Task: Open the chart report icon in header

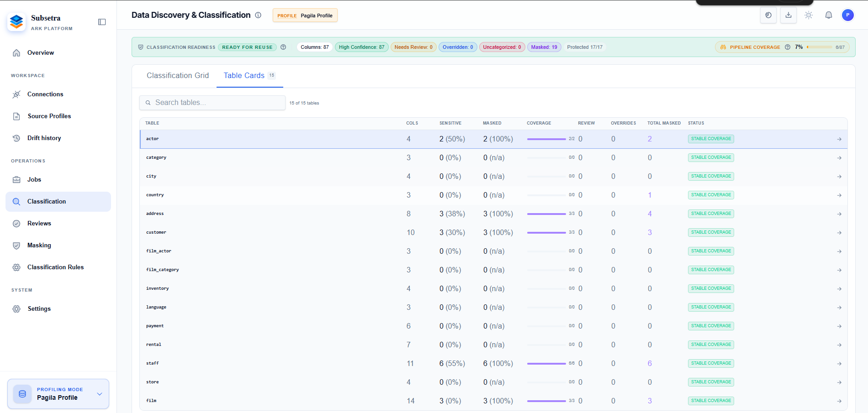Action: tap(768, 15)
